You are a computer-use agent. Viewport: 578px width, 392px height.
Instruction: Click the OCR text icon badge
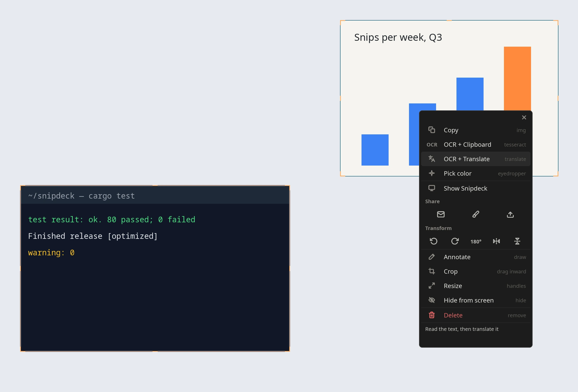pos(432,145)
